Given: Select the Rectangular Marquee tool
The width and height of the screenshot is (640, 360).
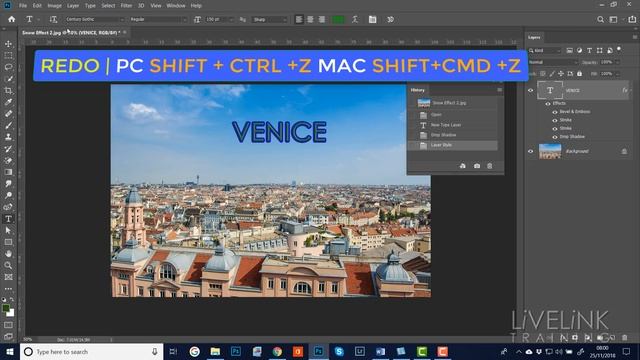Looking at the screenshot, I should click(8, 55).
